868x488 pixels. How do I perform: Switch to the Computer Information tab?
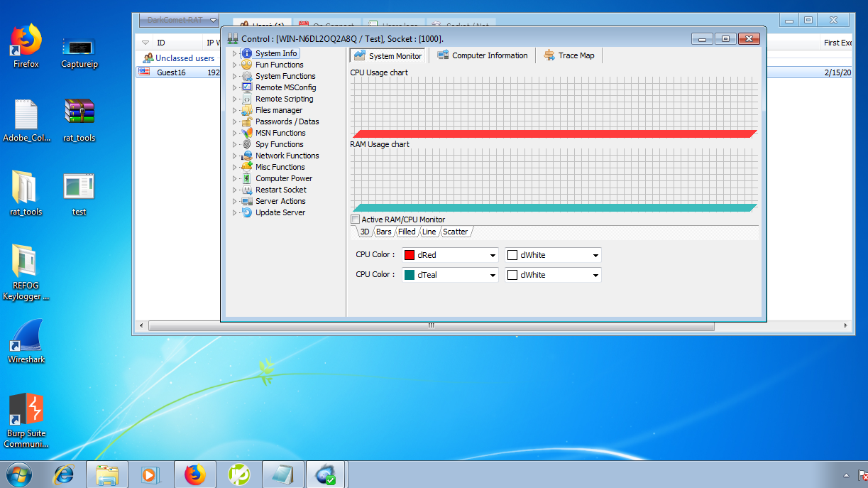483,55
